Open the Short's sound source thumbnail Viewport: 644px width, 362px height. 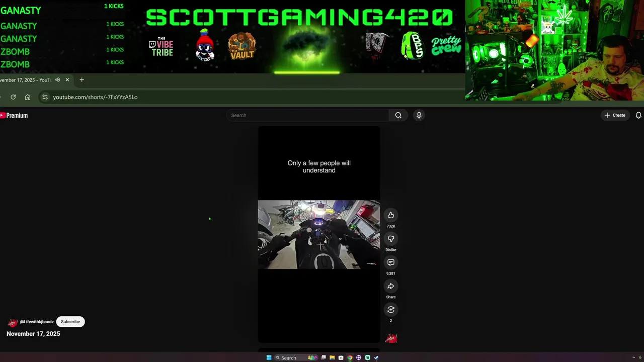click(x=391, y=338)
